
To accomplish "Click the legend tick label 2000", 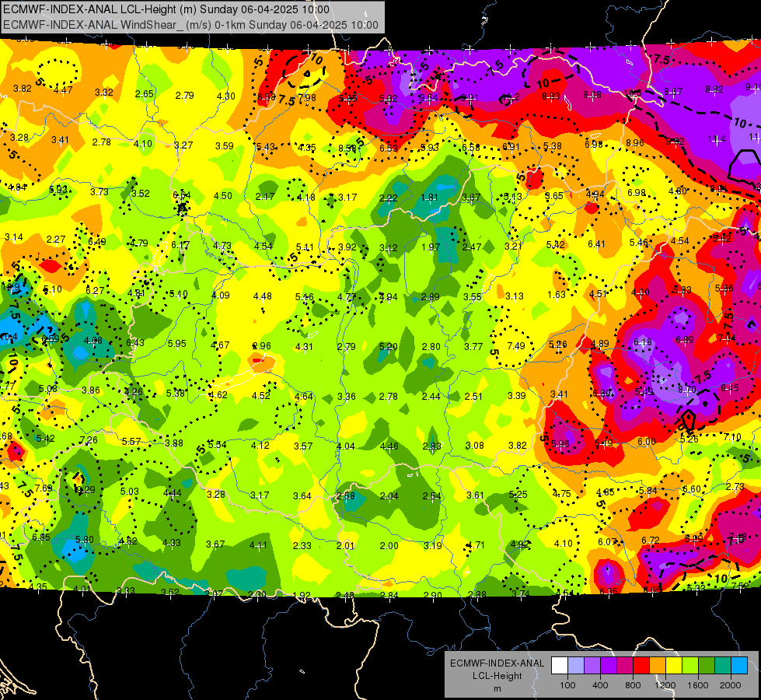I will (x=730, y=685).
